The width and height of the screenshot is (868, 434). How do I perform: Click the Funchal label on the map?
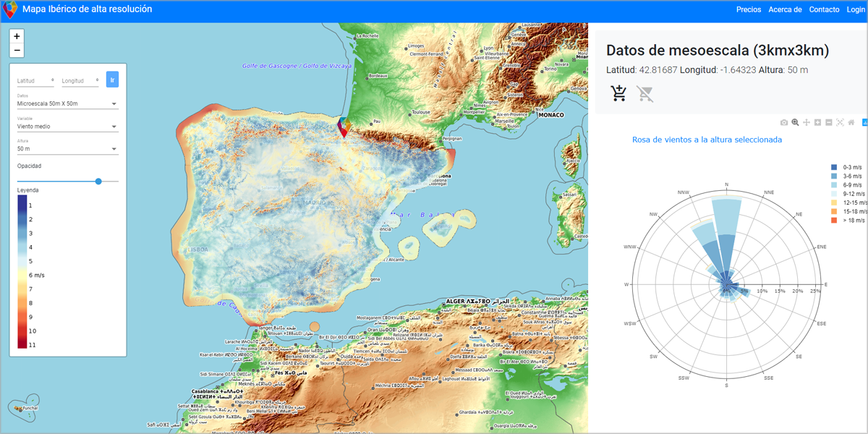point(30,408)
